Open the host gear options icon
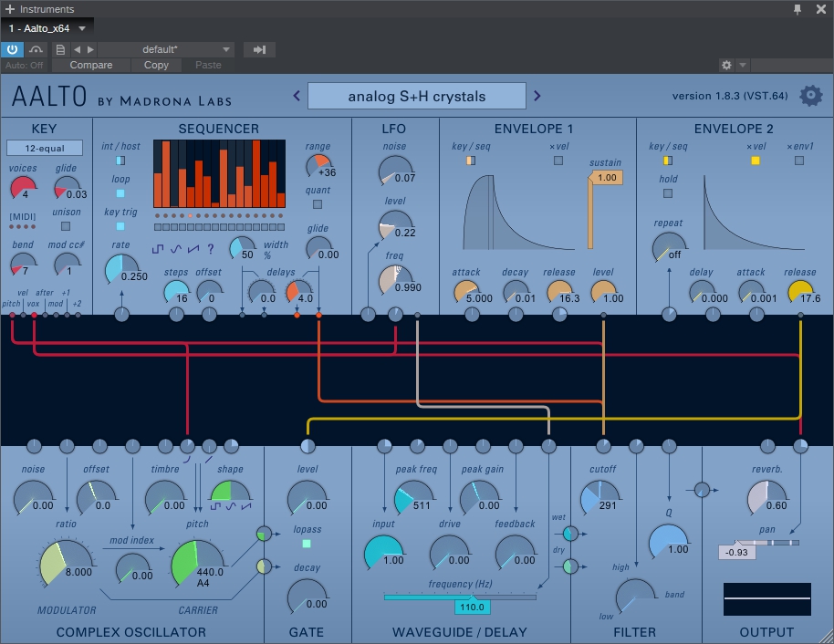This screenshot has height=644, width=834. point(726,66)
